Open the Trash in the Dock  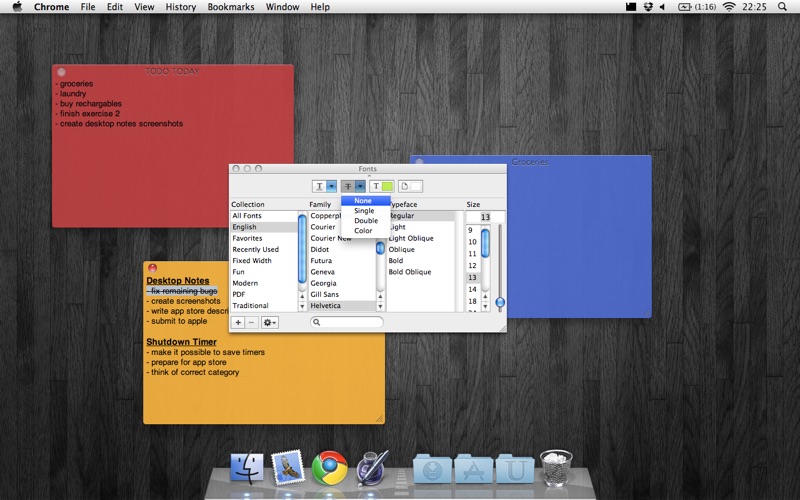(x=555, y=467)
